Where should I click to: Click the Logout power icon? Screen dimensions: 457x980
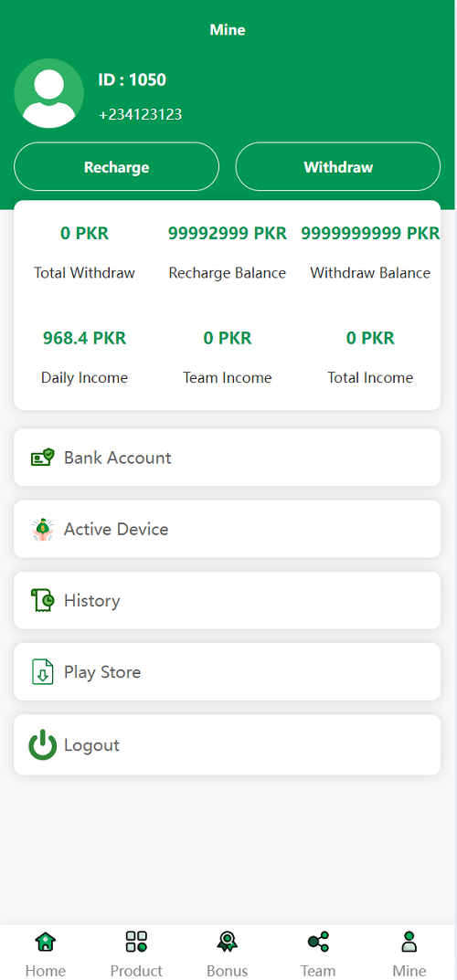pyautogui.click(x=43, y=745)
